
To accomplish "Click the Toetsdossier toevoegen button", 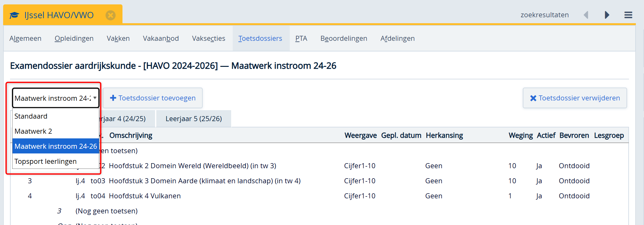I will click(x=153, y=98).
